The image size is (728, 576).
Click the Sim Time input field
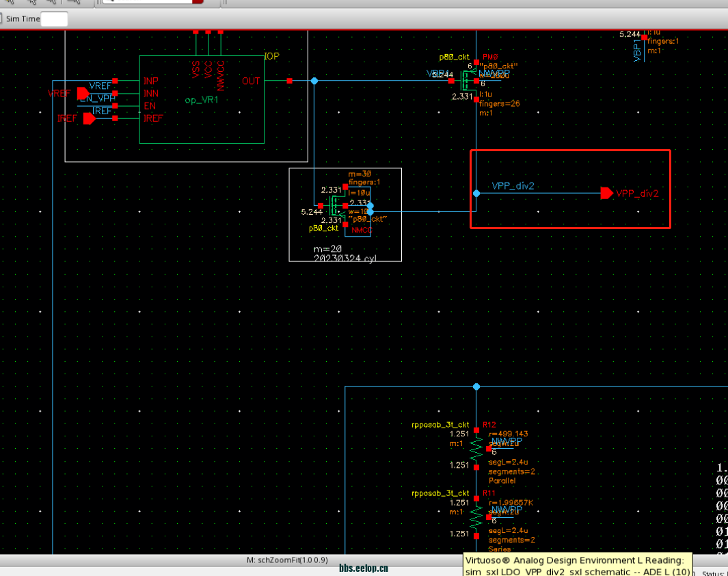point(54,19)
